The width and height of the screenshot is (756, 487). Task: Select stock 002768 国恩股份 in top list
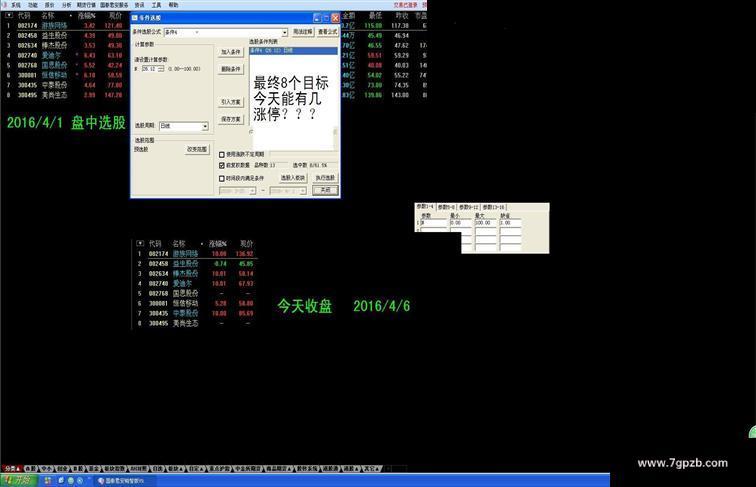(64, 66)
